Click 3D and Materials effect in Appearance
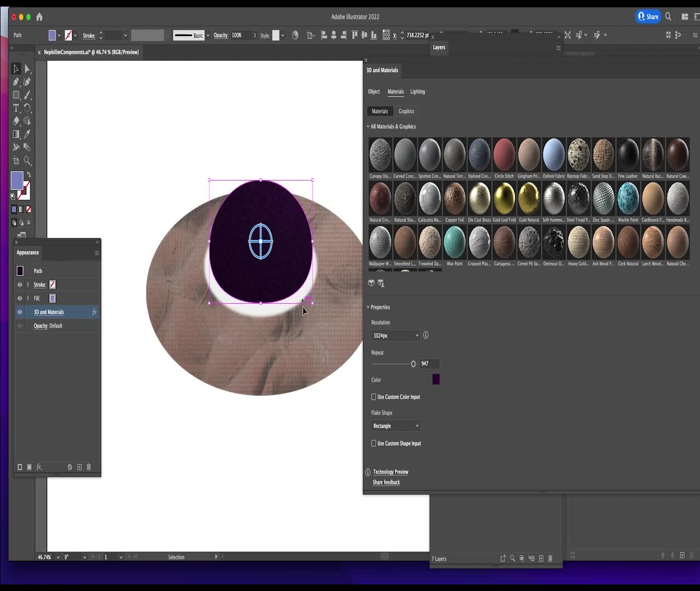The image size is (700, 591). tap(49, 312)
